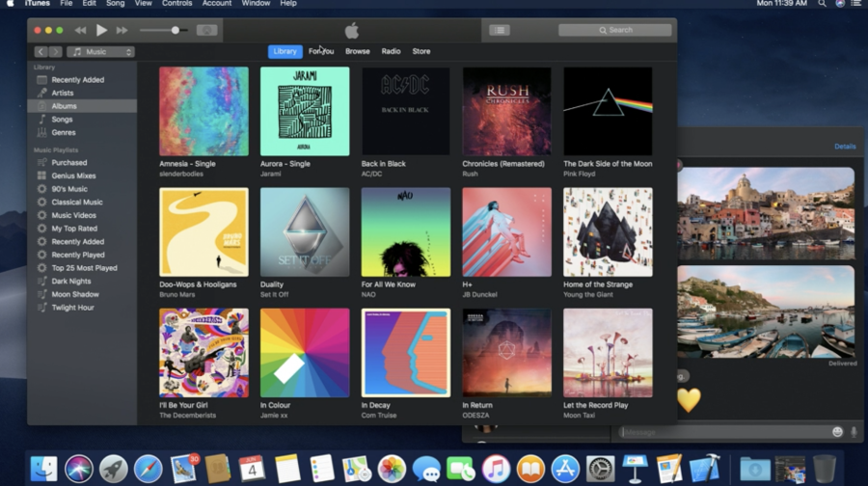Open the Top 25 Most Played playlist
The height and width of the screenshot is (486, 868).
pos(84,268)
